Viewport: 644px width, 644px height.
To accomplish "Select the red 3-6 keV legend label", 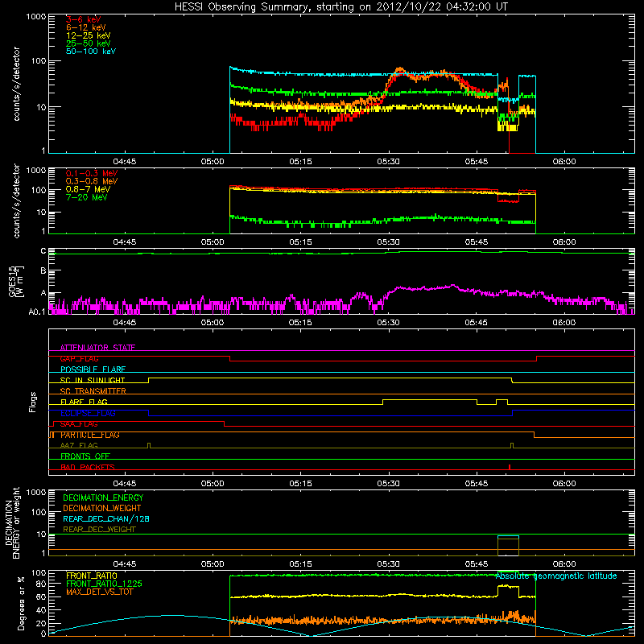I will [x=83, y=19].
